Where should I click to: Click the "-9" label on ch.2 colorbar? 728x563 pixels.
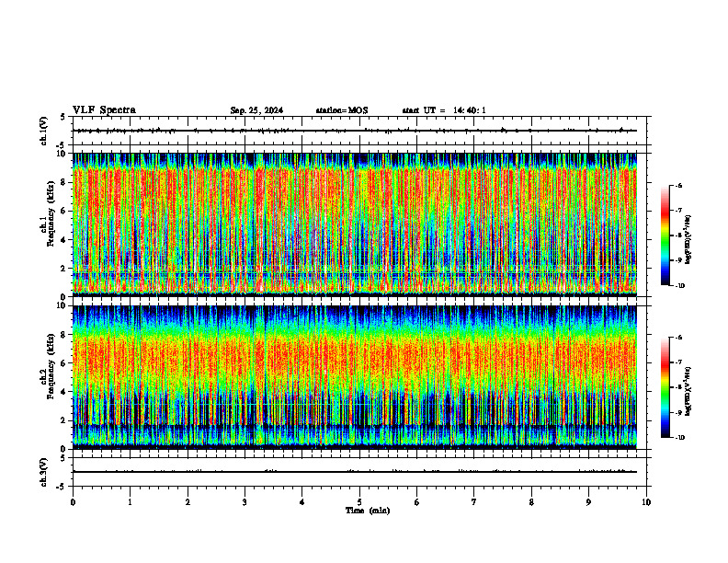pyautogui.click(x=678, y=412)
